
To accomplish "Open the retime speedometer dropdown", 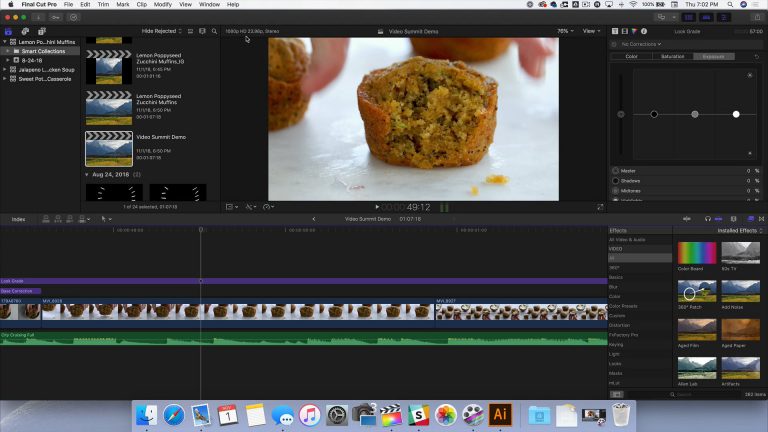I will pos(268,207).
